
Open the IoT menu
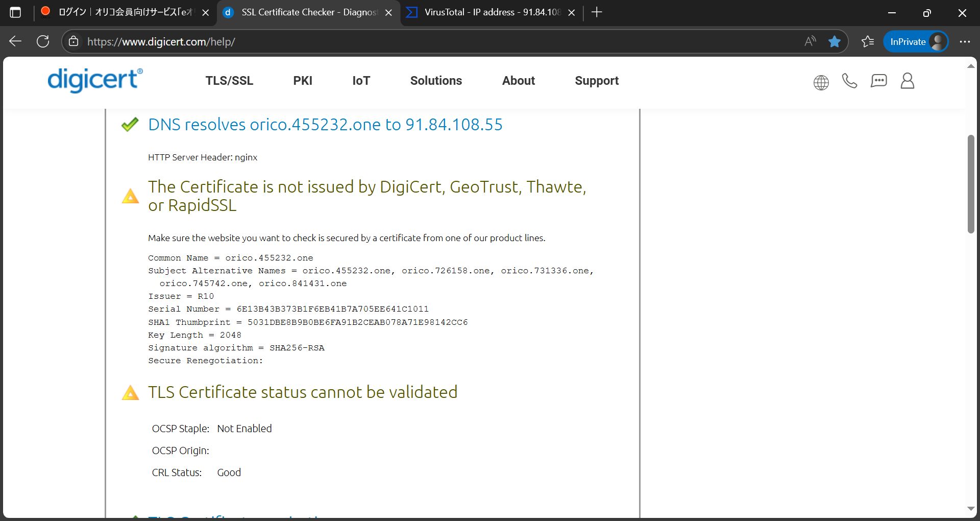[361, 81]
